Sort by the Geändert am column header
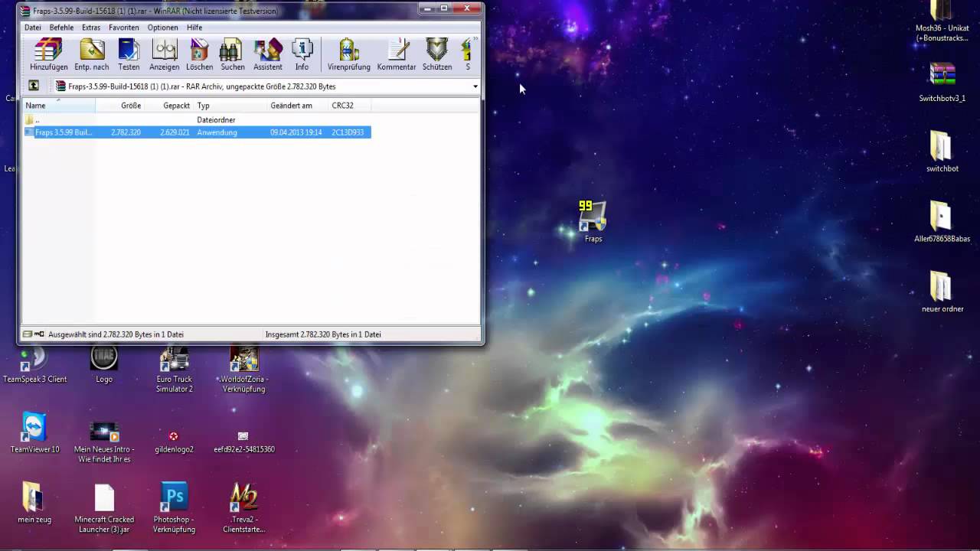 (x=298, y=106)
